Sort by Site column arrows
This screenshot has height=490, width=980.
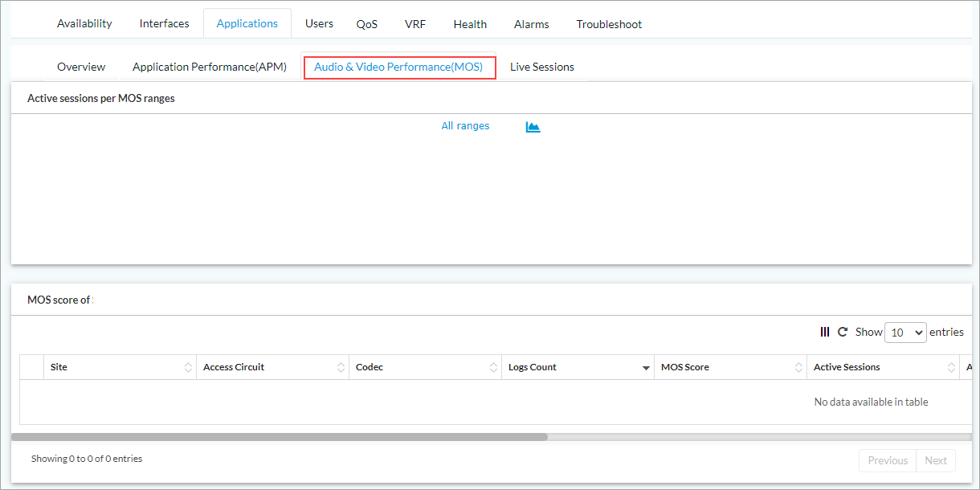click(189, 367)
